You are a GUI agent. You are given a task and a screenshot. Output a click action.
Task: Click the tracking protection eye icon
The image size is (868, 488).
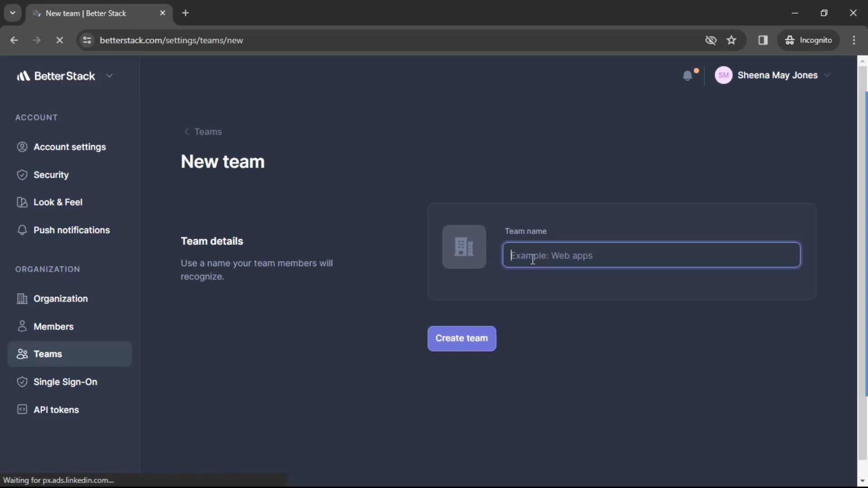click(x=711, y=40)
